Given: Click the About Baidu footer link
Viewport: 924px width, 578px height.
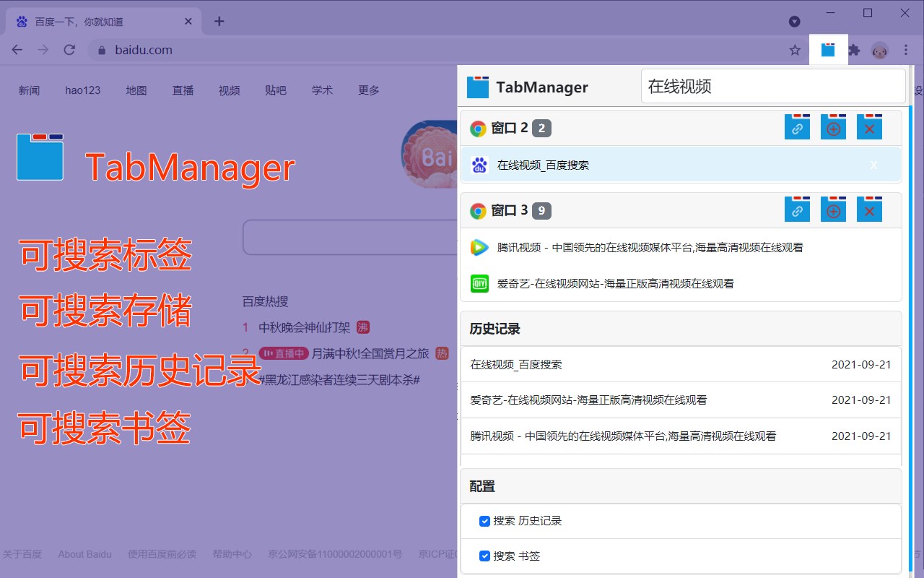Looking at the screenshot, I should pos(85,554).
